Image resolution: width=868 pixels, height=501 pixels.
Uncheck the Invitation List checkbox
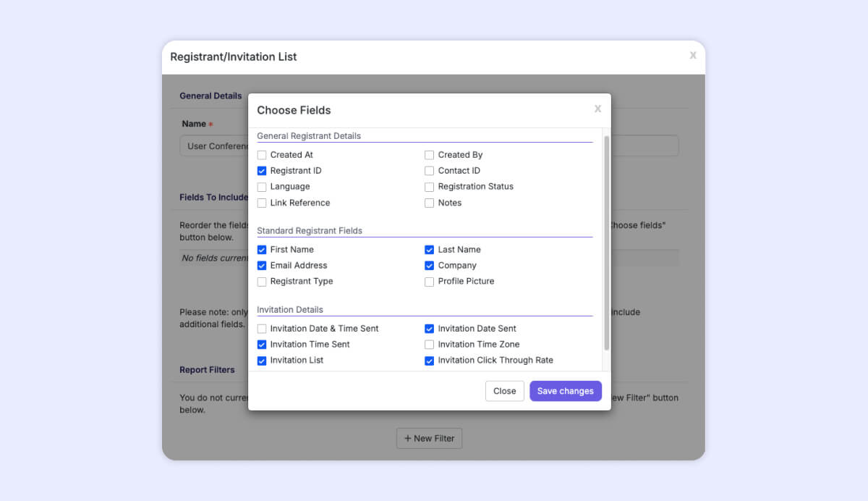pos(262,361)
